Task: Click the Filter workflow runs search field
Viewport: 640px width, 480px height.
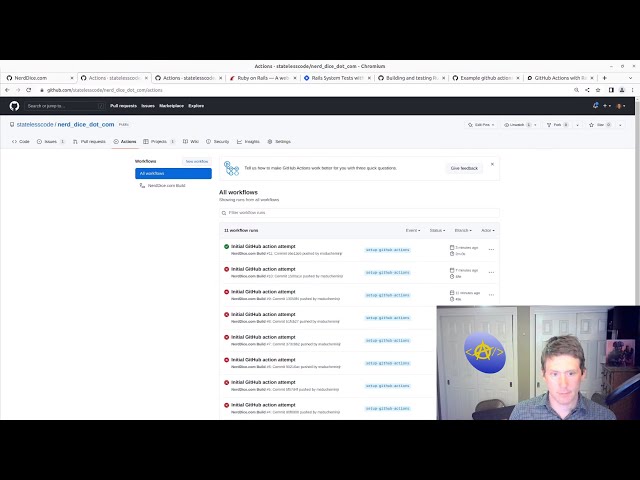Action: tap(359, 213)
